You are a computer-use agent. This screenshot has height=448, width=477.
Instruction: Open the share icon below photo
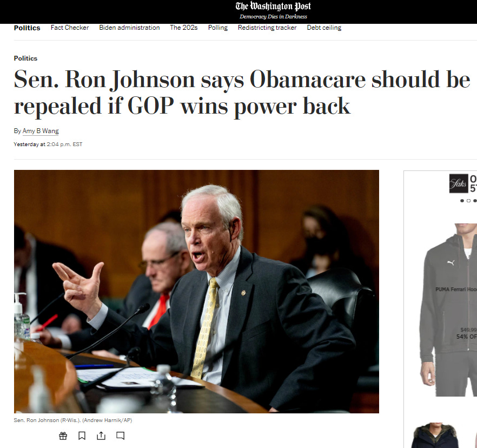tap(101, 436)
